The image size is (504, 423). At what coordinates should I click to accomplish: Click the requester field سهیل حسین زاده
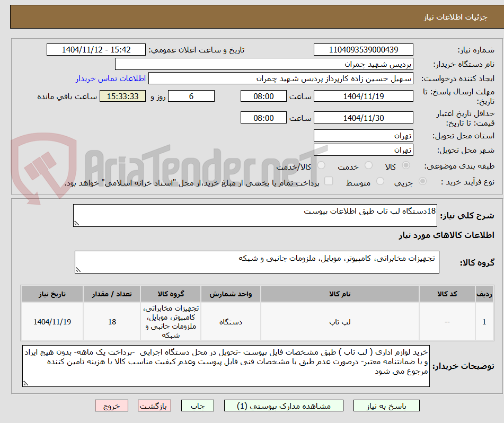[x=280, y=78]
